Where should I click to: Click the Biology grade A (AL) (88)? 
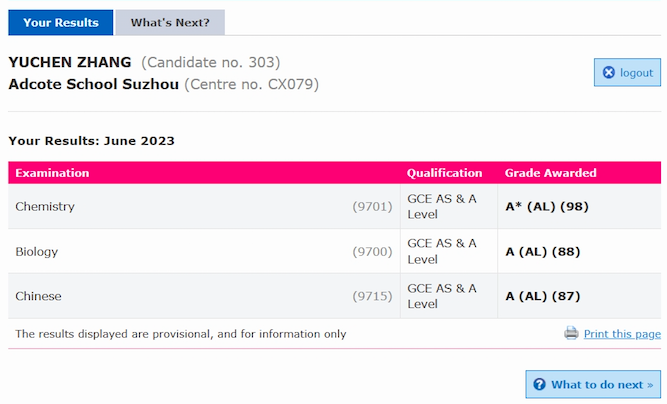[x=543, y=252]
